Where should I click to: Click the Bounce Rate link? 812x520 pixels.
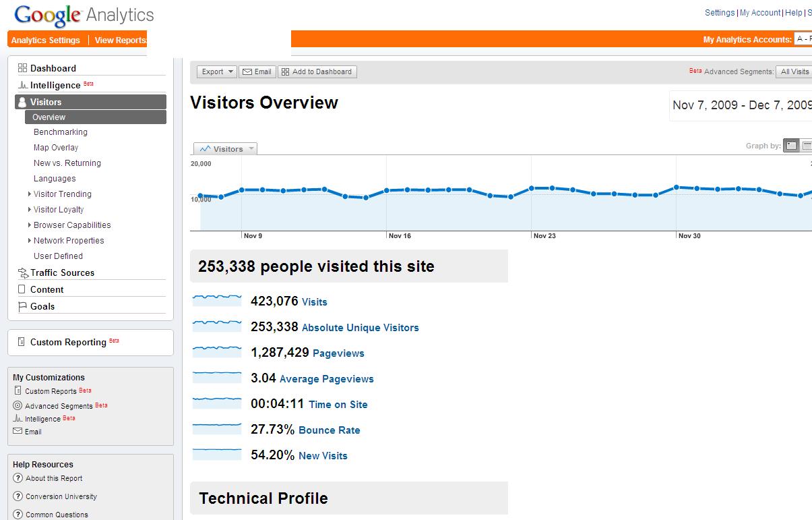(330, 430)
